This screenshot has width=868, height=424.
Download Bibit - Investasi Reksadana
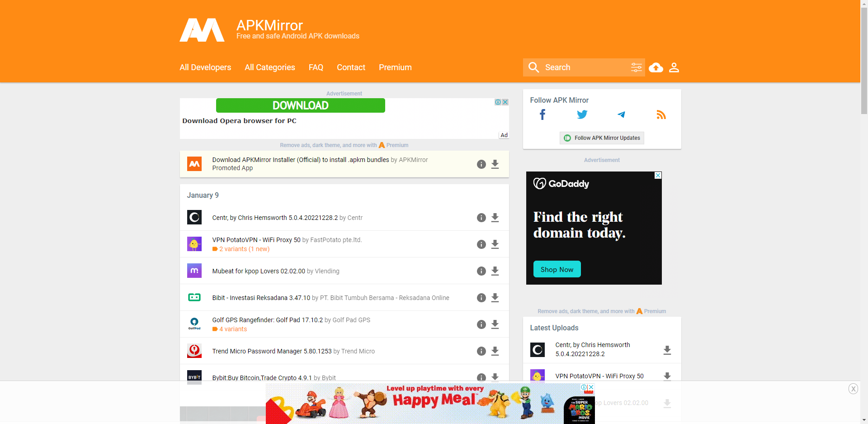[495, 298]
